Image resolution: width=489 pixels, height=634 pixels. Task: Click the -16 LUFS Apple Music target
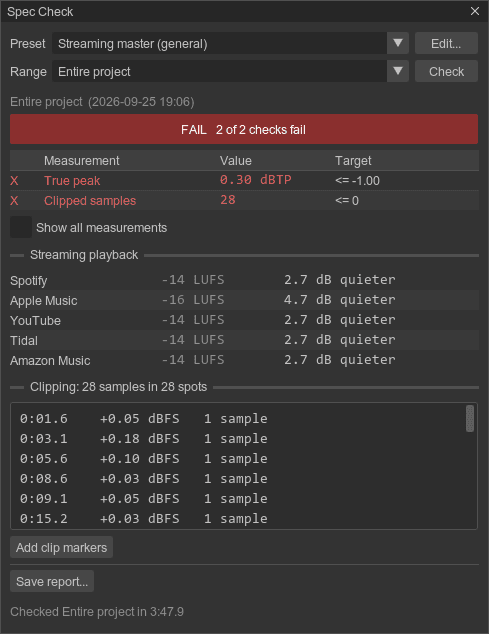193,300
